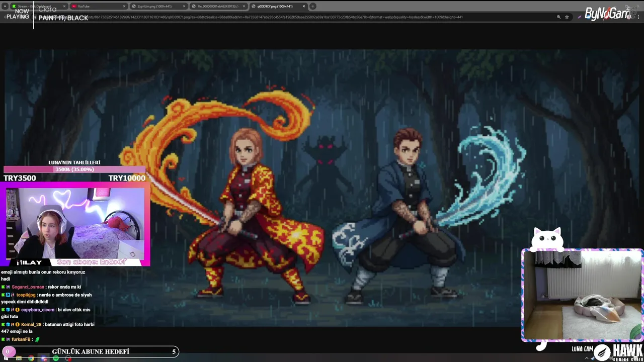Click the username Soganci_osman in chat
The image size is (644, 362).
28,287
